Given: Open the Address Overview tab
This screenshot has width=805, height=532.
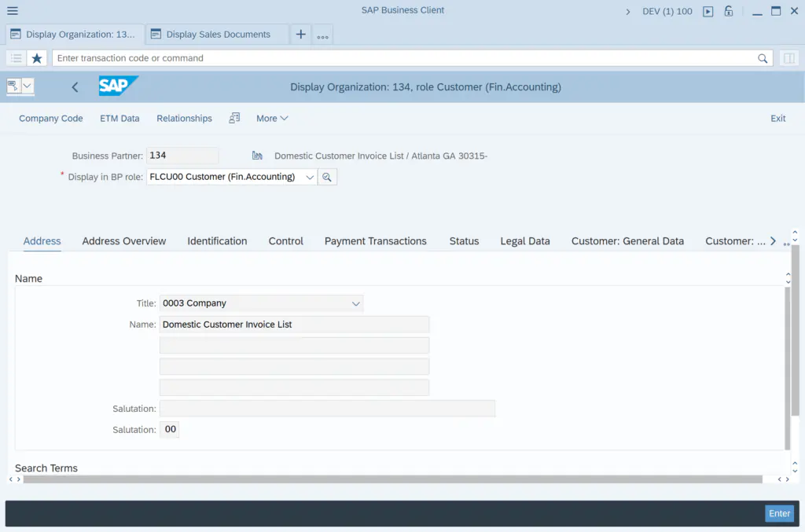Looking at the screenshot, I should [x=123, y=241].
